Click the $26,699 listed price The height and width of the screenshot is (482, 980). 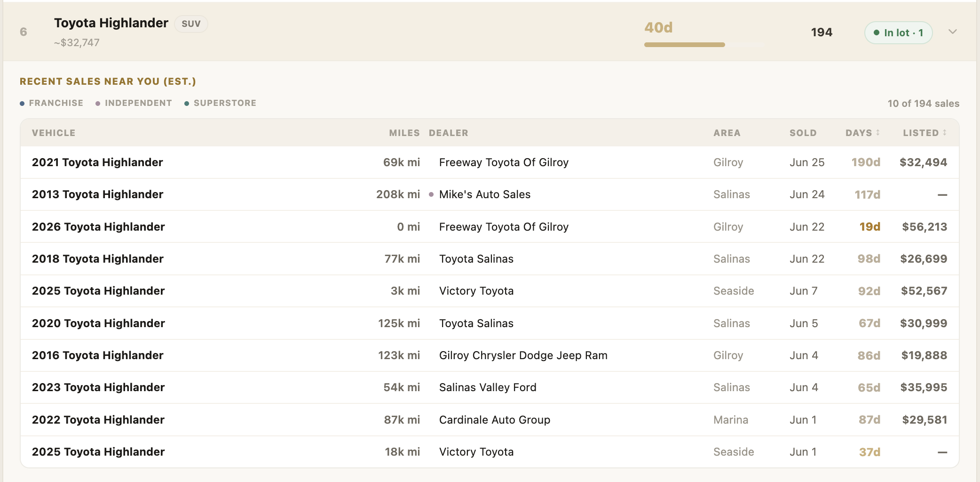(924, 259)
